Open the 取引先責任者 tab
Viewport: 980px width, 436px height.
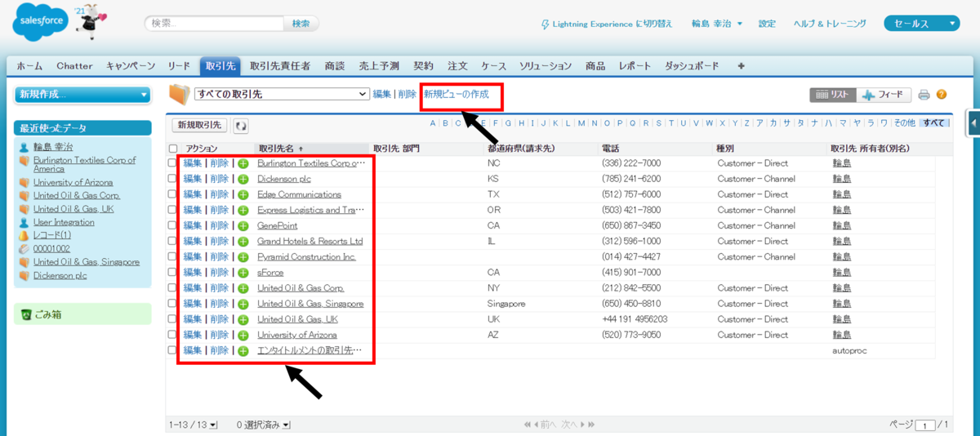click(279, 66)
